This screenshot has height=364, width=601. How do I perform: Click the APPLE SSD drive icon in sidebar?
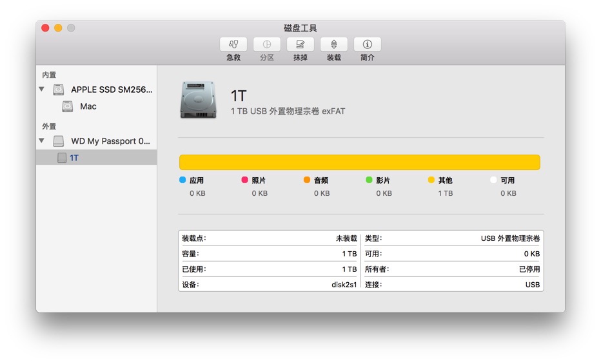(59, 90)
